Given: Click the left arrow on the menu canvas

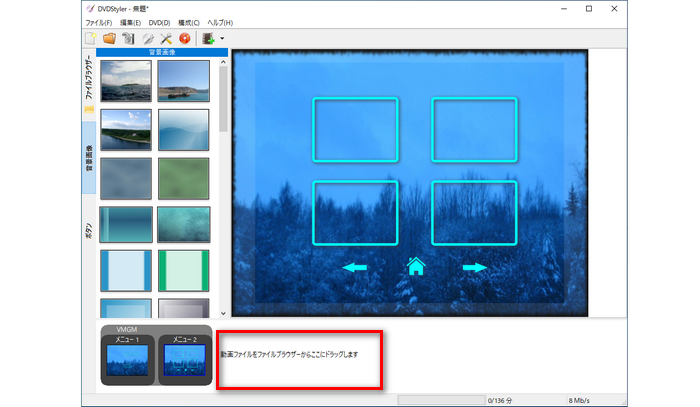Looking at the screenshot, I should click(x=355, y=267).
